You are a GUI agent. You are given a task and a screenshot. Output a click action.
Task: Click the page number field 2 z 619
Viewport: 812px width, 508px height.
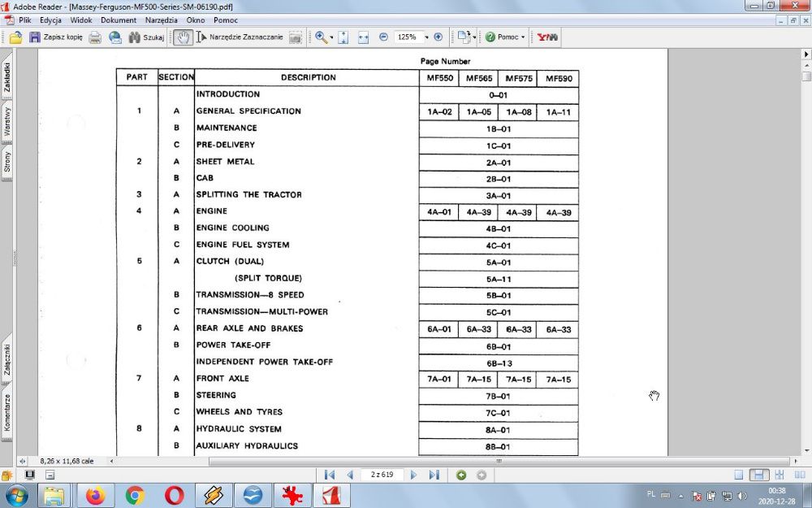[382, 475]
